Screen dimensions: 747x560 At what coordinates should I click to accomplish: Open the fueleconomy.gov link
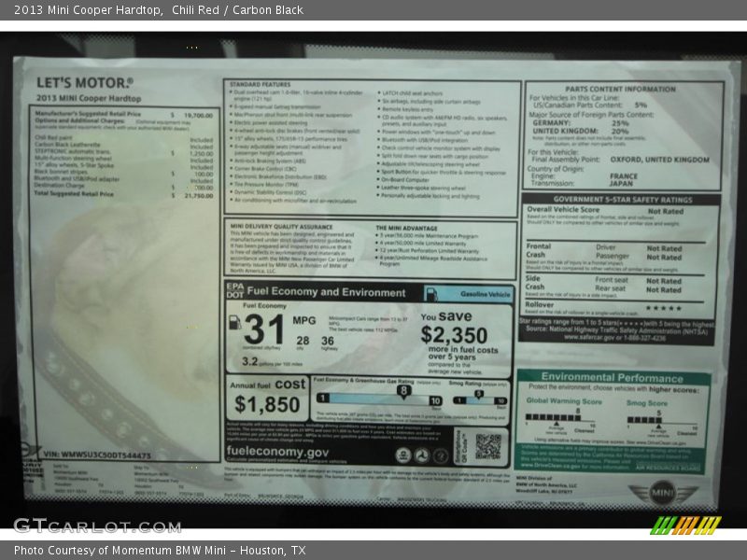coord(277,452)
